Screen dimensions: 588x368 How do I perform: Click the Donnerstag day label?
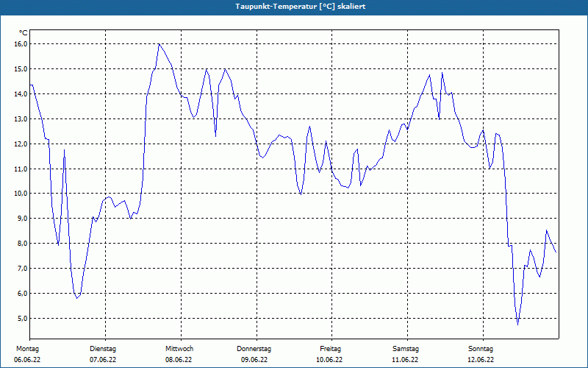[254, 349]
